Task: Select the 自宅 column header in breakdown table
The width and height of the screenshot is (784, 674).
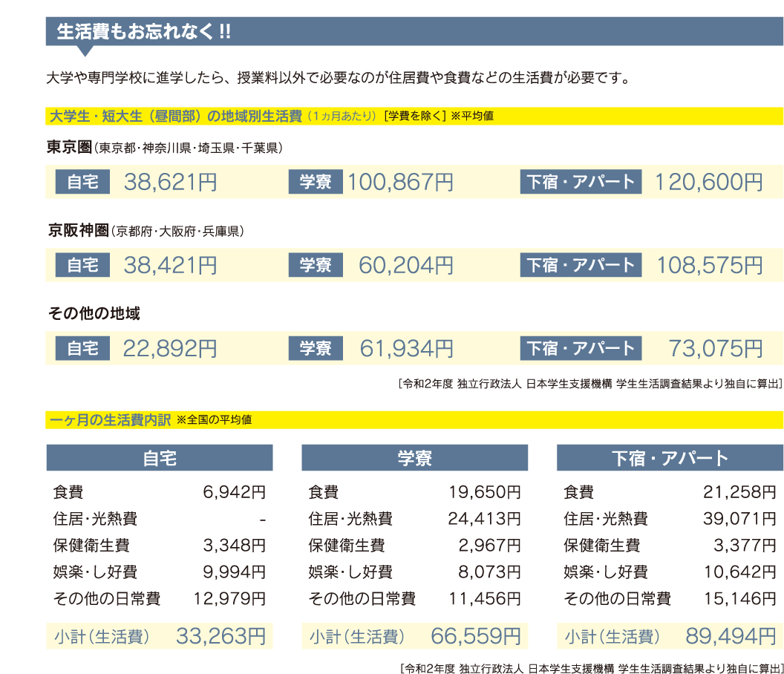Action: [x=160, y=458]
